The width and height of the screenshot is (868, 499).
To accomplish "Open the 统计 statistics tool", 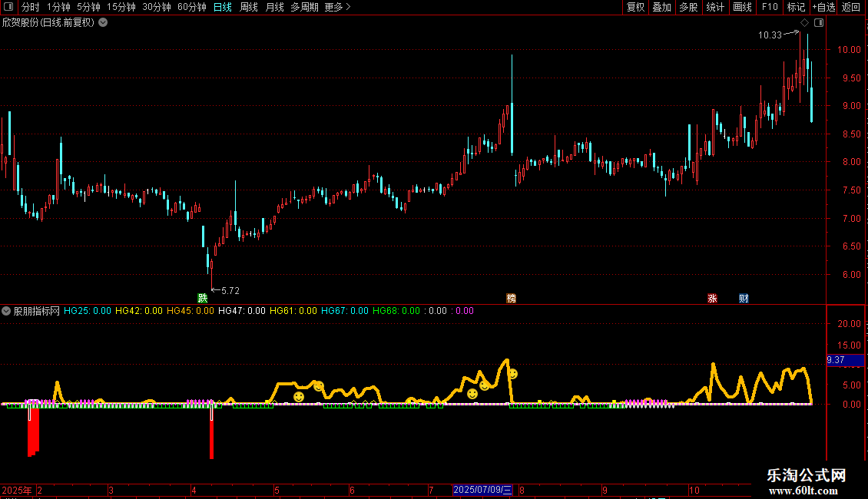I will point(715,7).
